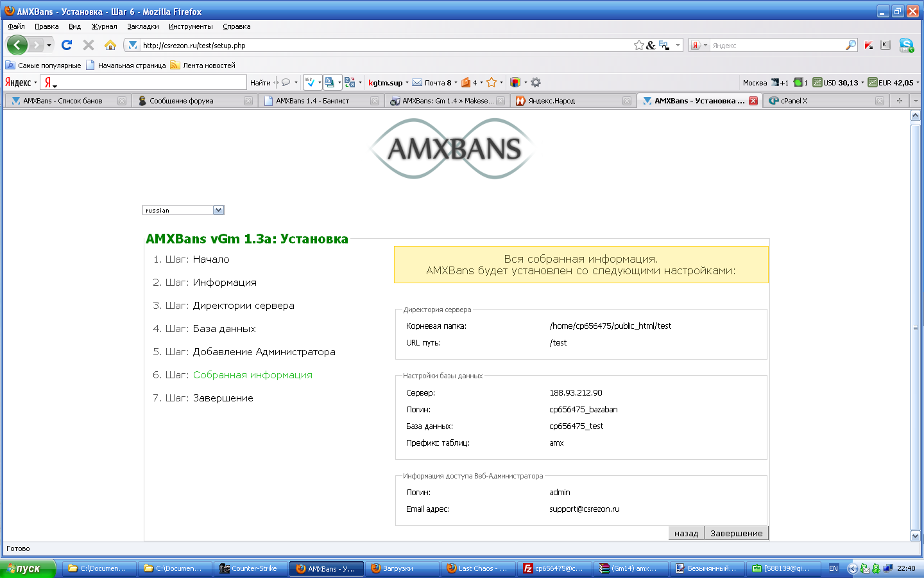The height and width of the screenshot is (578, 924).
Task: Open the Справка menu
Action: pyautogui.click(x=237, y=26)
